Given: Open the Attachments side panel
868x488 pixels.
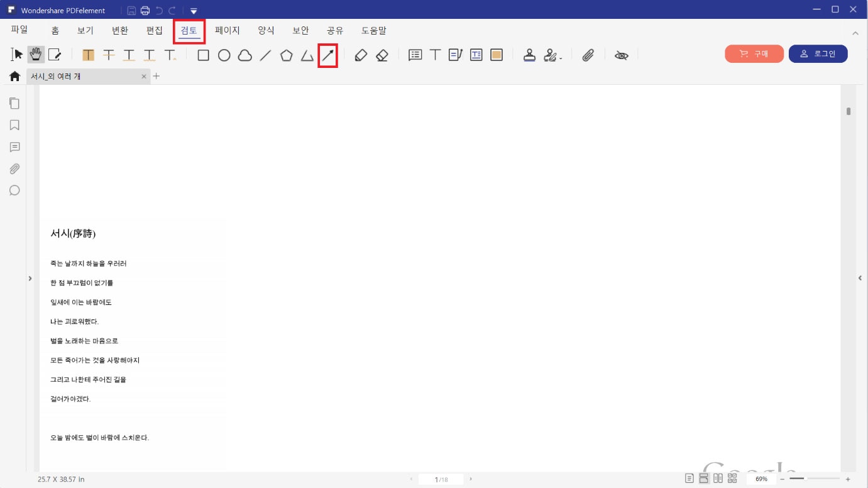Looking at the screenshot, I should tap(14, 169).
